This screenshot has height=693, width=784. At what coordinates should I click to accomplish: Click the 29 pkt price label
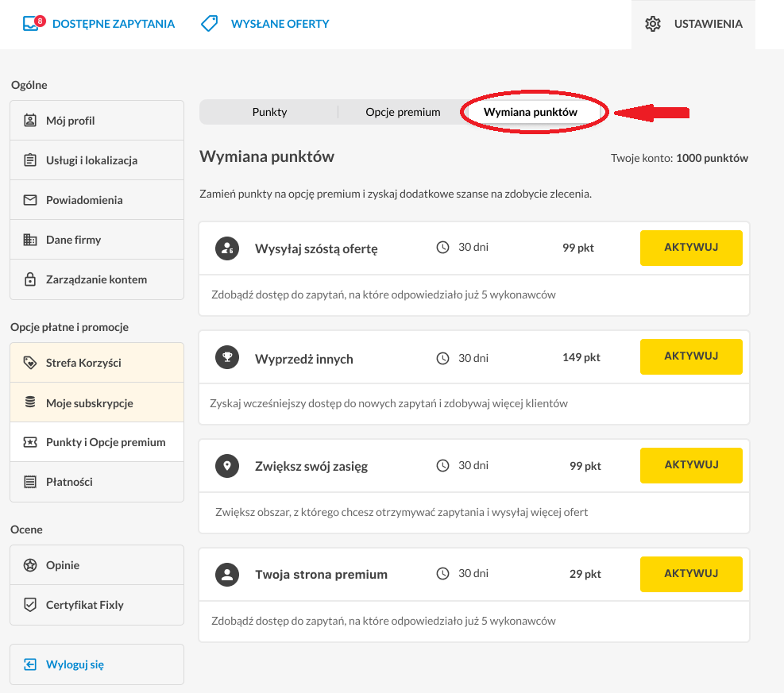pos(585,574)
